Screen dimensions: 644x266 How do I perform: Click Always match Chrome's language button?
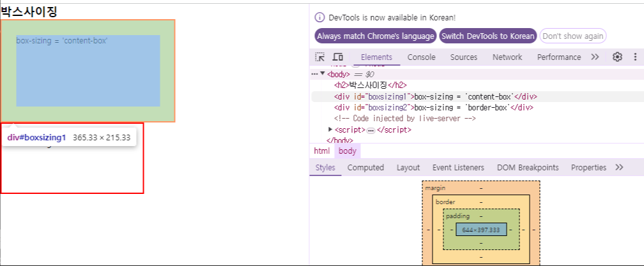[376, 36]
